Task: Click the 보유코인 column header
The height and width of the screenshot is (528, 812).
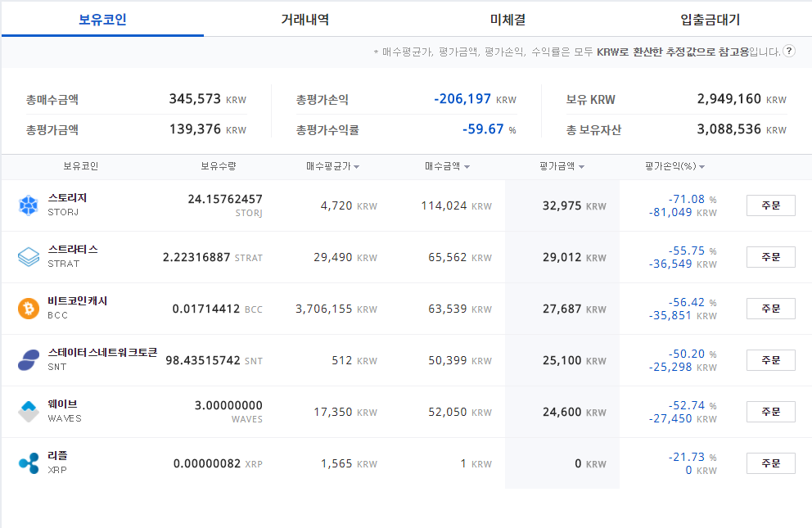Action: (81, 166)
